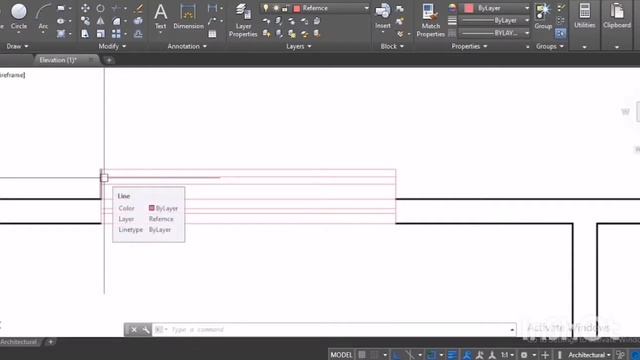Open the Utilities panel
Screen dimensions: 640x360
(584, 16)
